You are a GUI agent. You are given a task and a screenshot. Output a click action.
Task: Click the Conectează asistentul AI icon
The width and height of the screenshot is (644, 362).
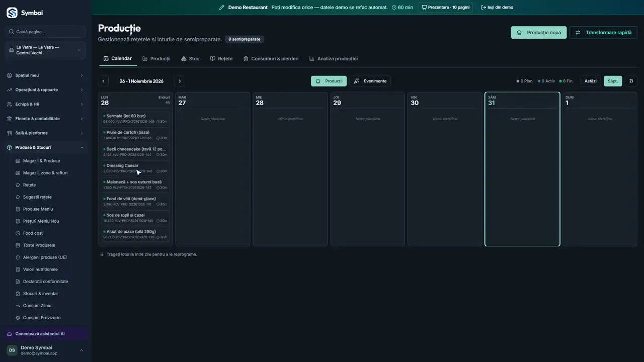click(x=10, y=334)
